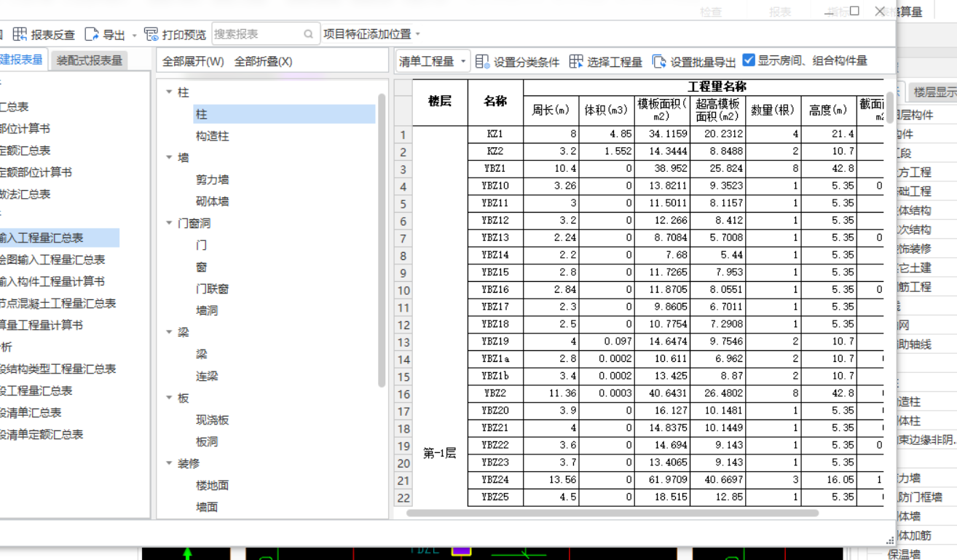This screenshot has height=560, width=957.
Task: Select 板洞 in the tree
Action: pos(207,442)
